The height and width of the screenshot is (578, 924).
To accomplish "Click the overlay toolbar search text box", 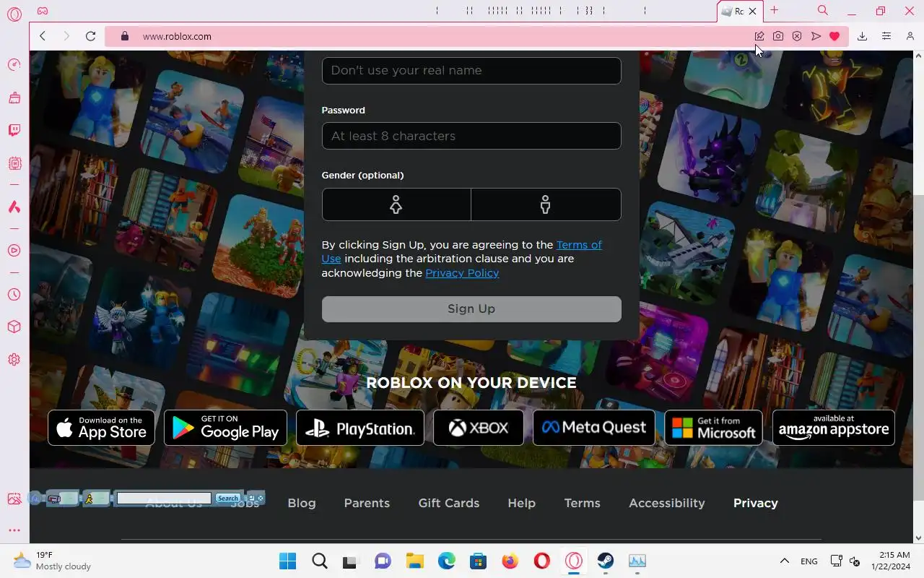I will pos(164,499).
